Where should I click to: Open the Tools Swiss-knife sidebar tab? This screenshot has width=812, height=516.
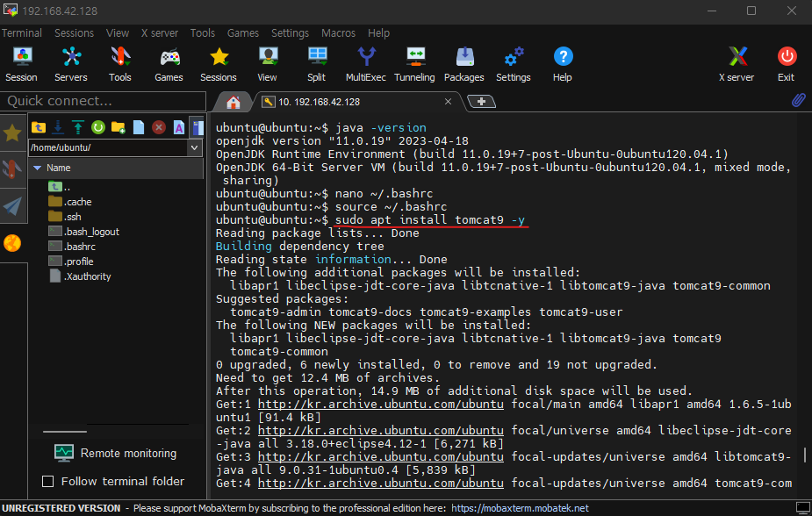point(12,169)
